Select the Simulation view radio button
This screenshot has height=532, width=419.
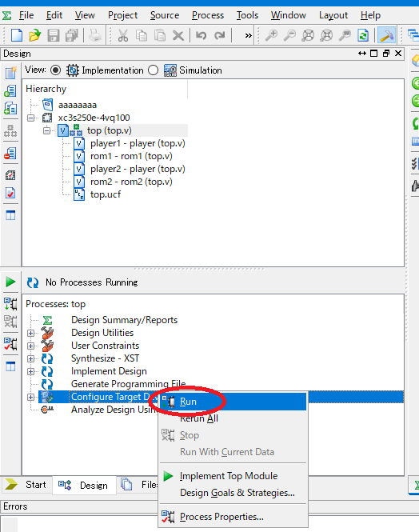(x=154, y=70)
